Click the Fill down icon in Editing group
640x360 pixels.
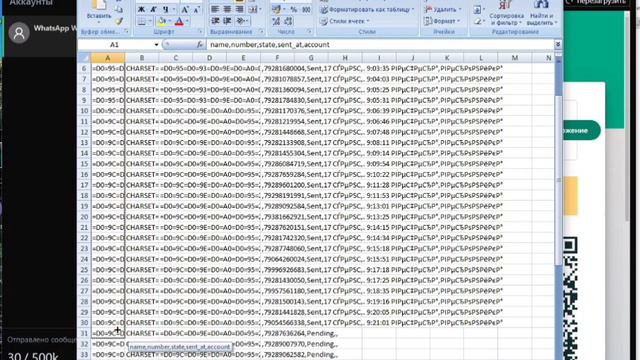(477, 9)
